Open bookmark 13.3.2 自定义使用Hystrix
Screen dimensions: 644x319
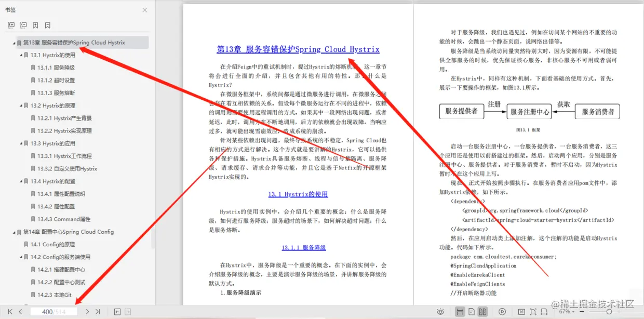click(x=68, y=169)
